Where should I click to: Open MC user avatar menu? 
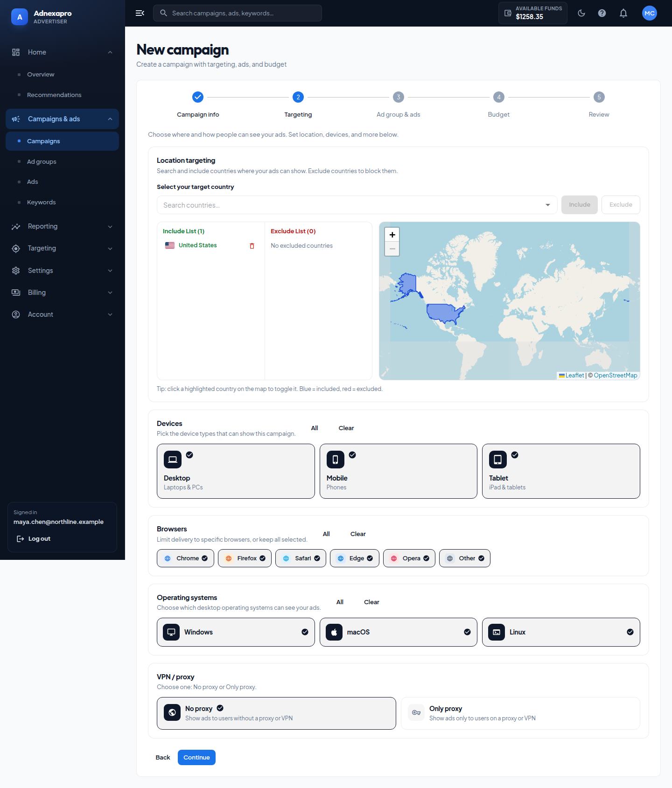(x=650, y=13)
